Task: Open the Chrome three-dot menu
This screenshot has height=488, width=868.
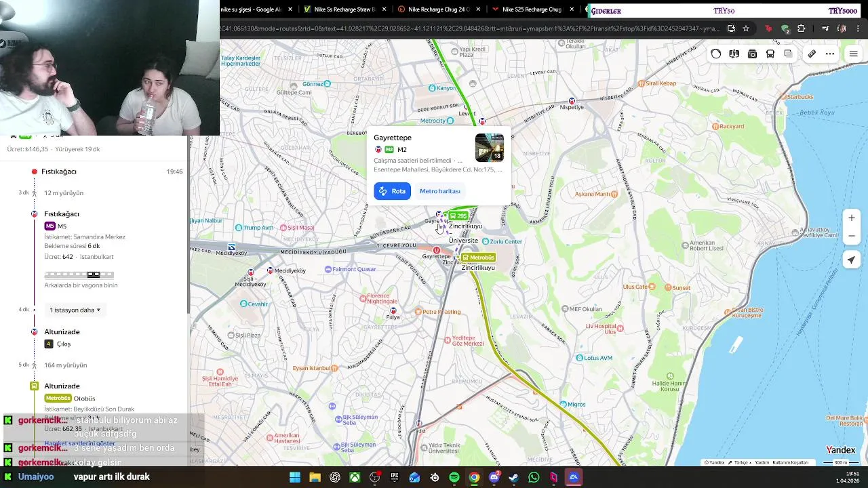Action: (x=859, y=28)
